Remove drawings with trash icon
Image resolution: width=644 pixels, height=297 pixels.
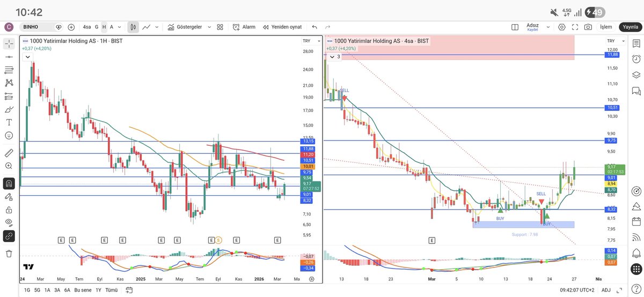9,254
